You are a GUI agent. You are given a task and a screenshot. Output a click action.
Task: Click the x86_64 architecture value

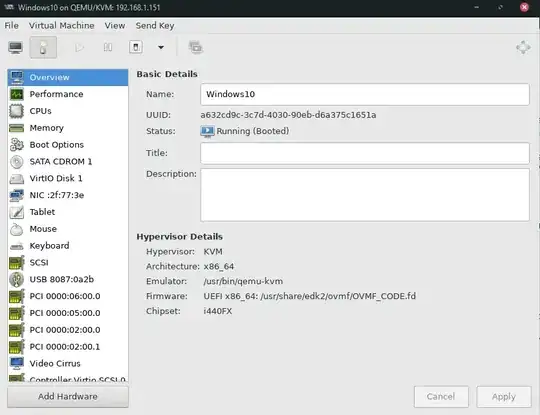coord(219,267)
